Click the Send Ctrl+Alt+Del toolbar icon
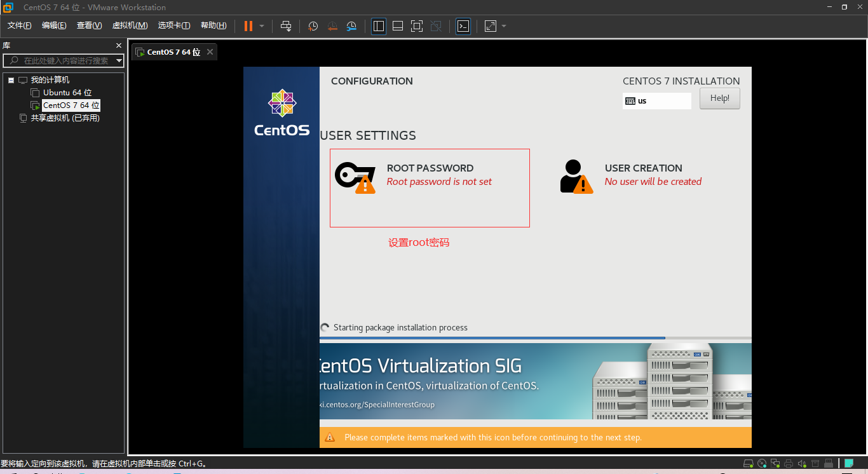 tap(286, 26)
